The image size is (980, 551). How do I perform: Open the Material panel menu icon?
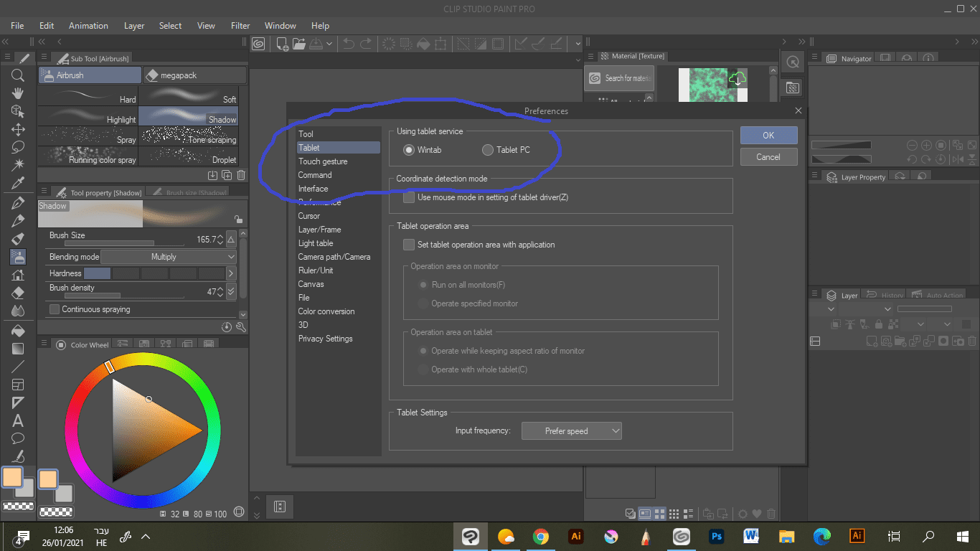click(x=591, y=56)
